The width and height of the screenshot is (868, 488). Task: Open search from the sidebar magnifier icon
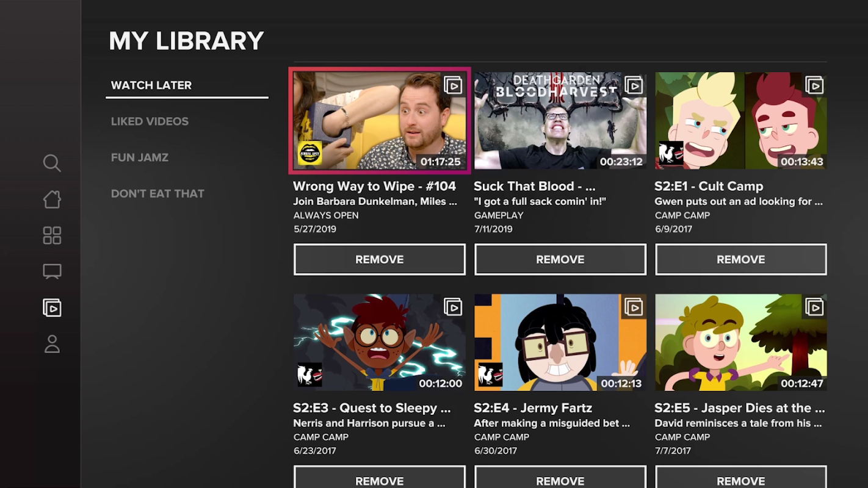(52, 163)
